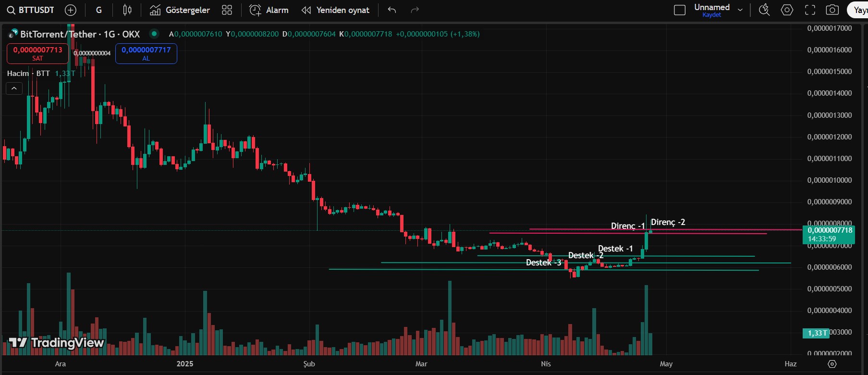Open the Unnamed layout name
The image size is (868, 375).
tap(712, 7)
